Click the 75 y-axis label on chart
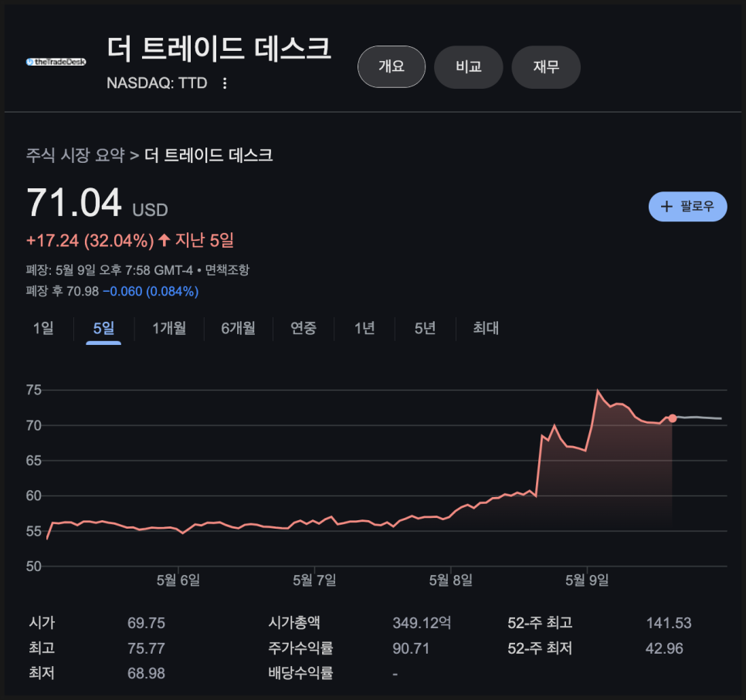The width and height of the screenshot is (746, 700). click(34, 390)
